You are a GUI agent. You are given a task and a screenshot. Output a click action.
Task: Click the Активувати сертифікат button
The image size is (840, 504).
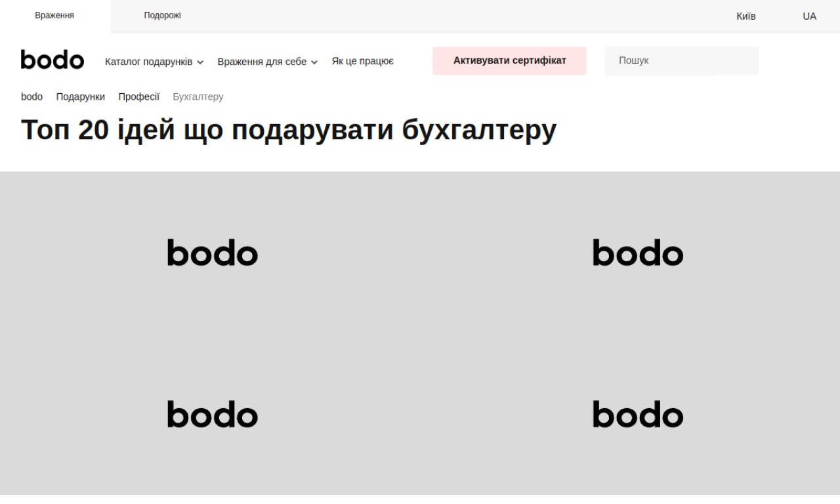pyautogui.click(x=509, y=60)
